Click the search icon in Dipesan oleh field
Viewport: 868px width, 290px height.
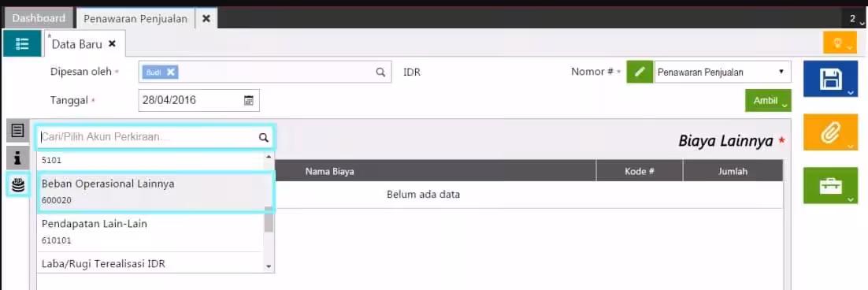click(380, 72)
